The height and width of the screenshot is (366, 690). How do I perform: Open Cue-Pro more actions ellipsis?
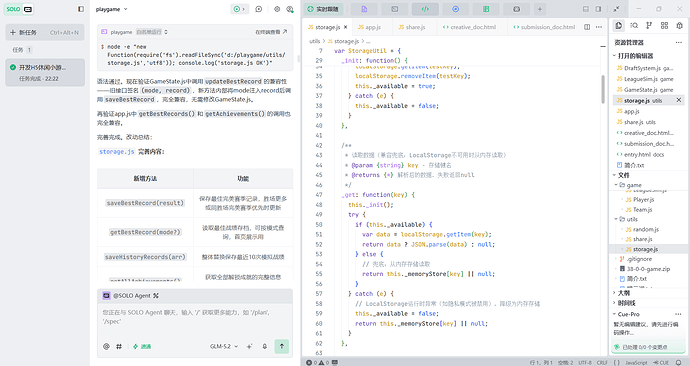(678, 314)
